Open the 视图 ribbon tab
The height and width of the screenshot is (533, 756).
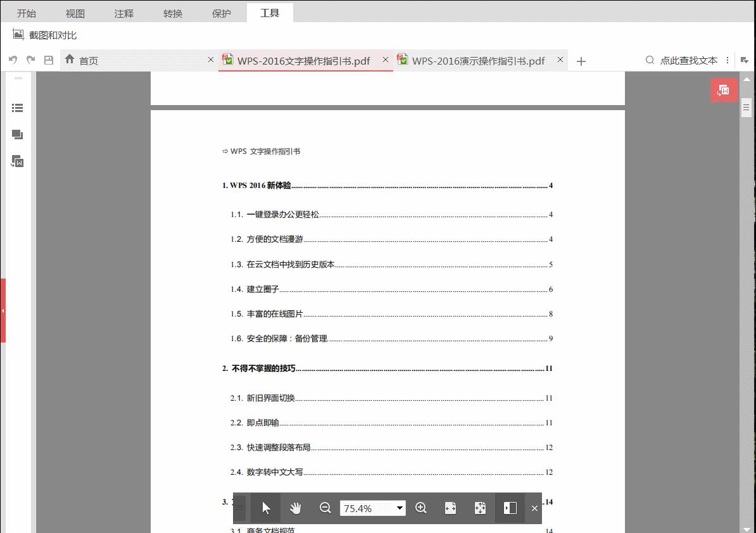click(x=75, y=13)
